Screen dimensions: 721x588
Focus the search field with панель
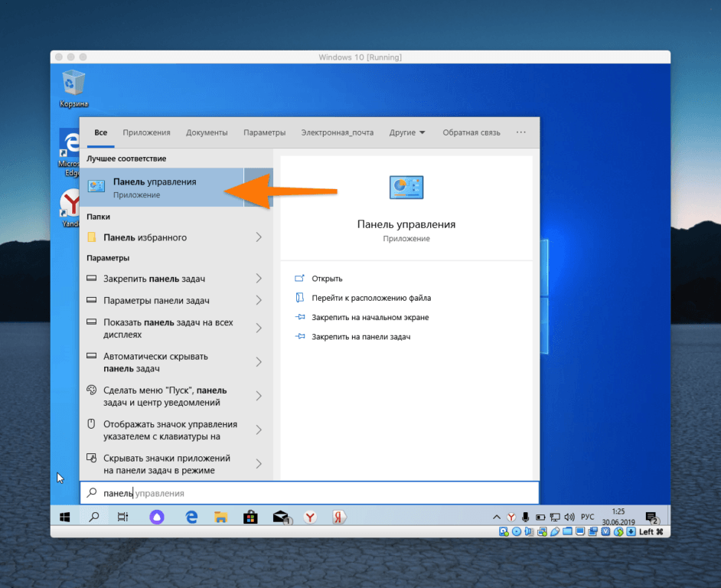coord(309,493)
